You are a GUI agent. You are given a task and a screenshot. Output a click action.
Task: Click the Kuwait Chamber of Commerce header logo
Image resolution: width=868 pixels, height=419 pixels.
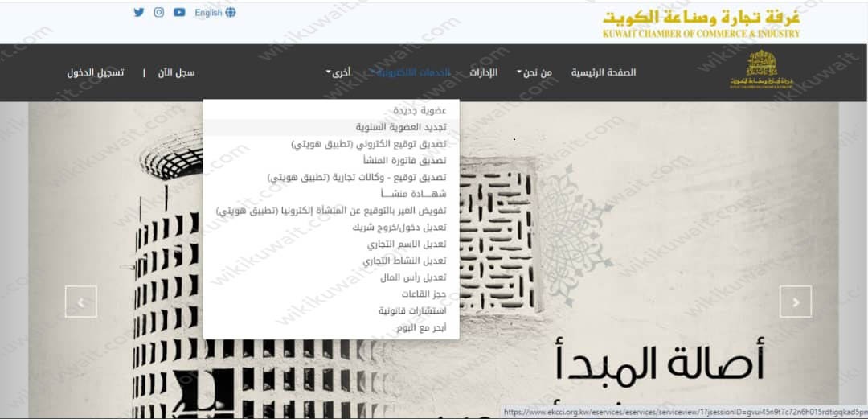click(701, 23)
